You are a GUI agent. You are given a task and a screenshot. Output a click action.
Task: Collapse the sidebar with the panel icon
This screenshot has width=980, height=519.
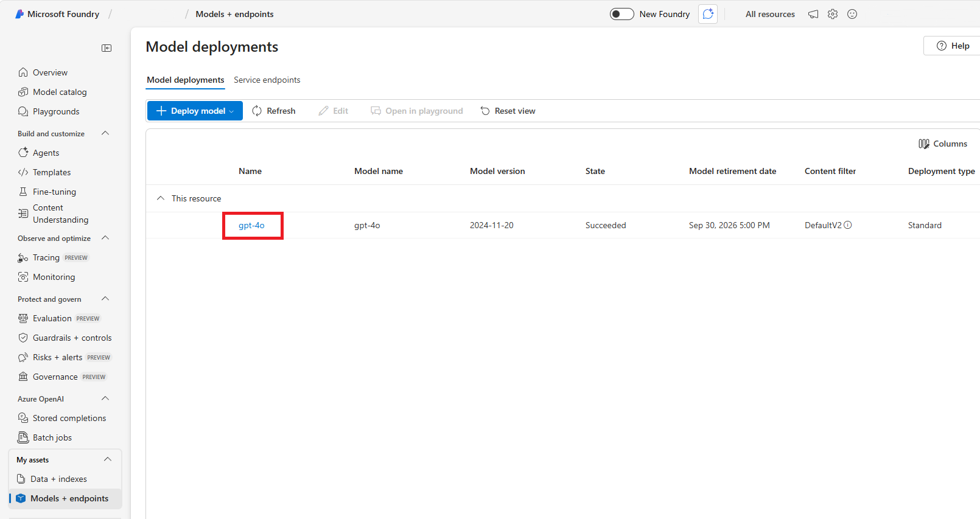(x=107, y=48)
